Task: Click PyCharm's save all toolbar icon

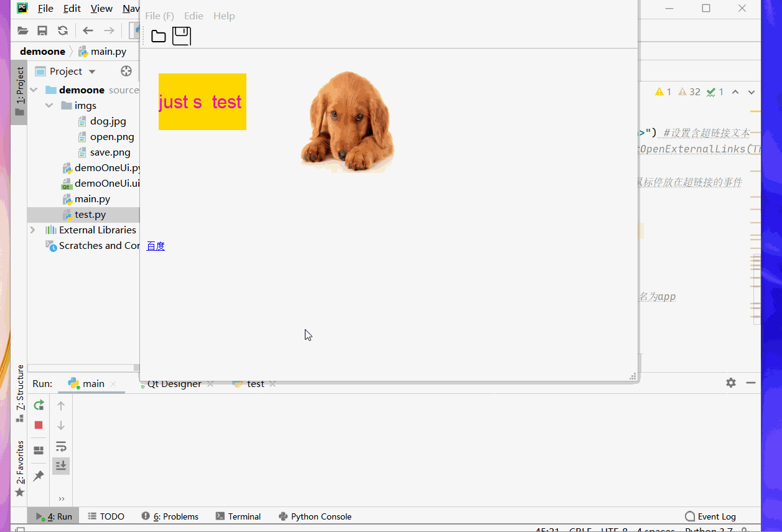Action: pos(42,30)
